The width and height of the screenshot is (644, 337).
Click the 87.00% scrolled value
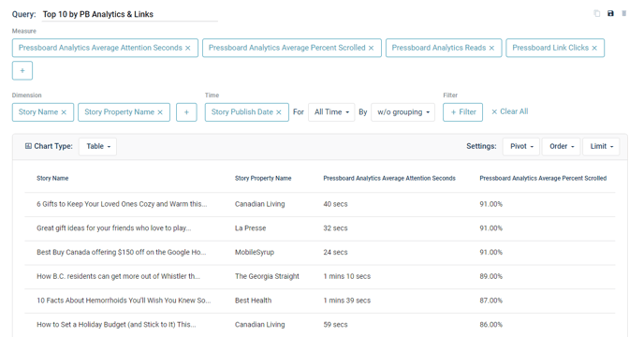[x=490, y=300]
